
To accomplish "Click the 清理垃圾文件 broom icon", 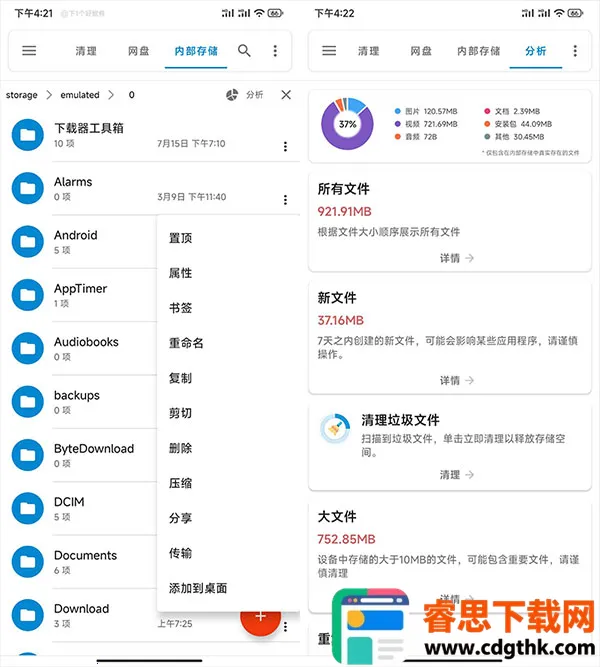I will (x=333, y=429).
